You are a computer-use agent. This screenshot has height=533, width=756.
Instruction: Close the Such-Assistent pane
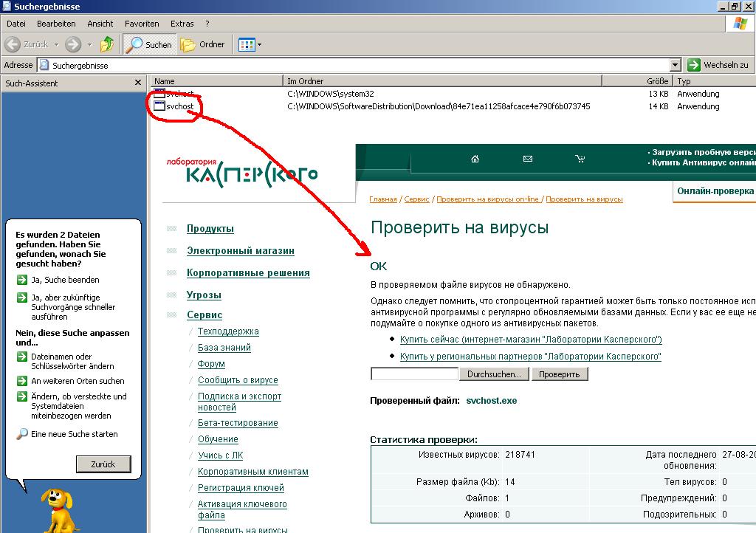coord(138,83)
